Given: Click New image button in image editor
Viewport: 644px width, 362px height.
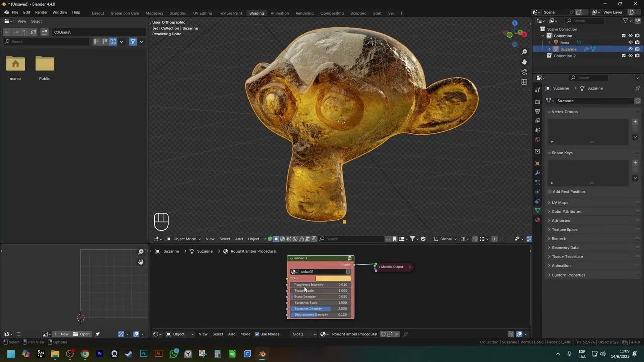Looking at the screenshot, I should pos(62,334).
